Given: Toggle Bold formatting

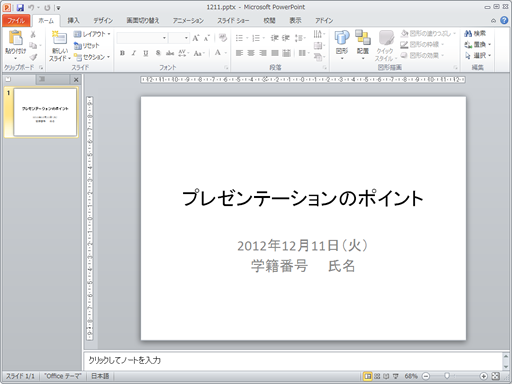Looking at the screenshot, I should pos(122,53).
